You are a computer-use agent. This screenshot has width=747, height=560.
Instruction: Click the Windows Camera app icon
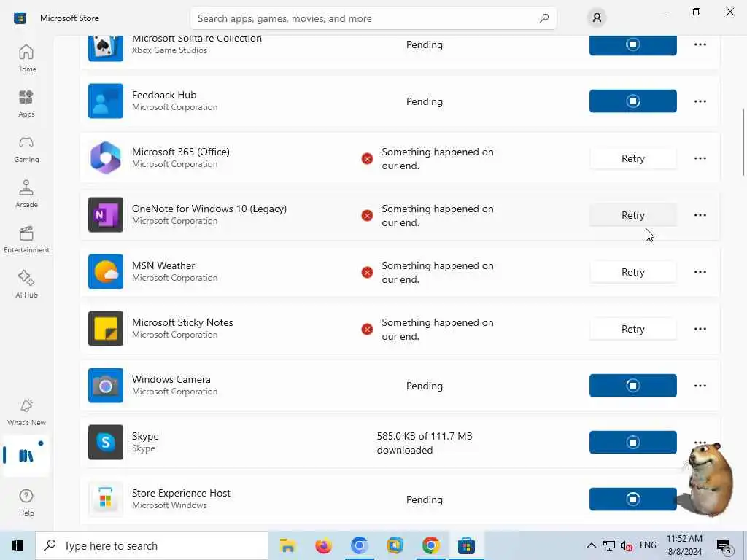pos(106,385)
